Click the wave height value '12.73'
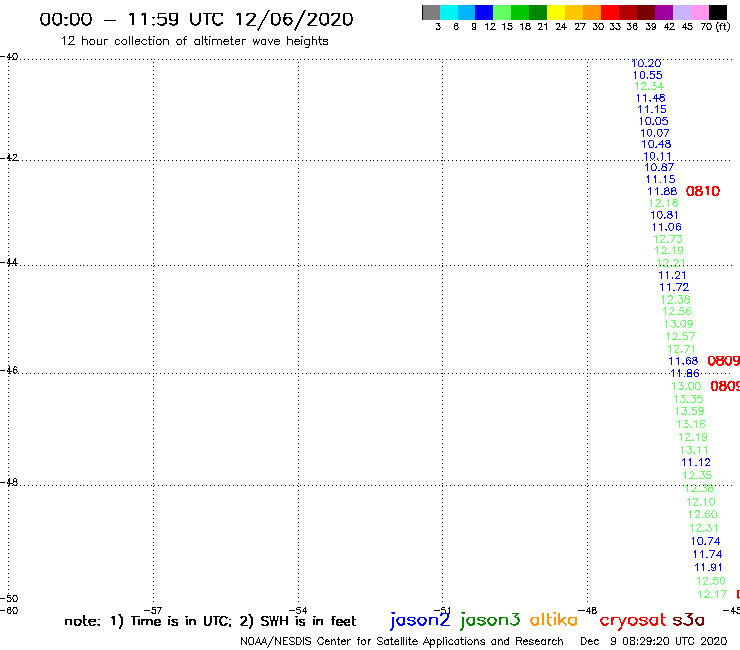The image size is (740, 650). pos(668,239)
